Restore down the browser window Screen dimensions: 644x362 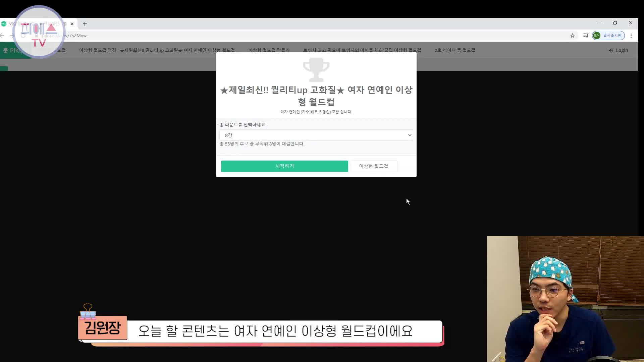[615, 23]
